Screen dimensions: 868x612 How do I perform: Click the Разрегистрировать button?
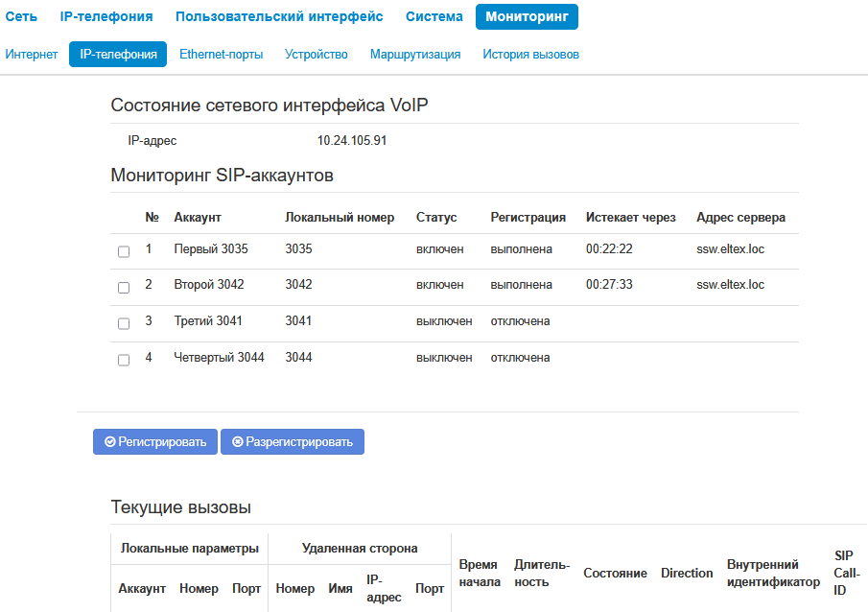(x=293, y=442)
